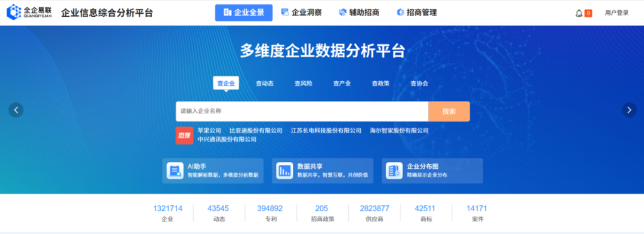
Task: Select the 查产业 search tab
Action: pos(342,83)
